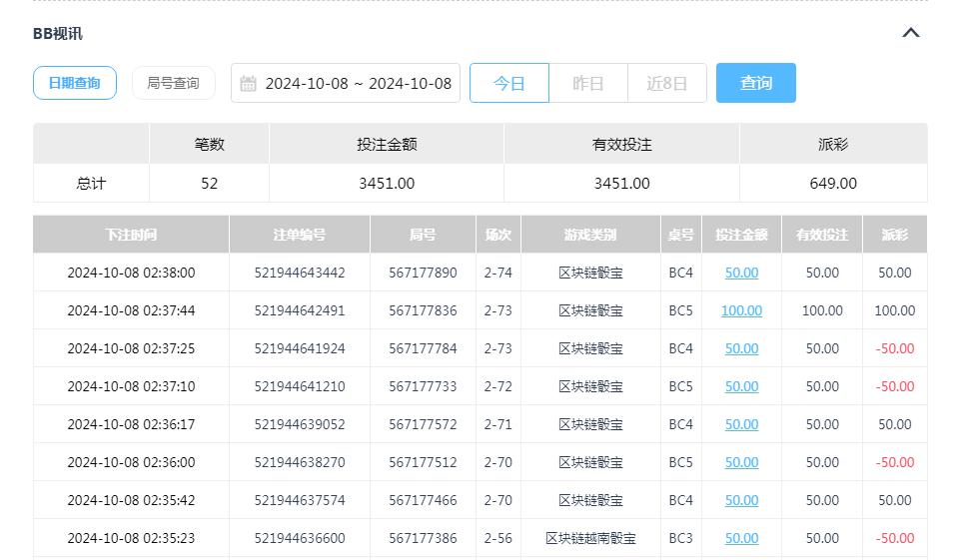
Task: Open 50.00 bet link for order 521944637574
Action: (x=741, y=500)
